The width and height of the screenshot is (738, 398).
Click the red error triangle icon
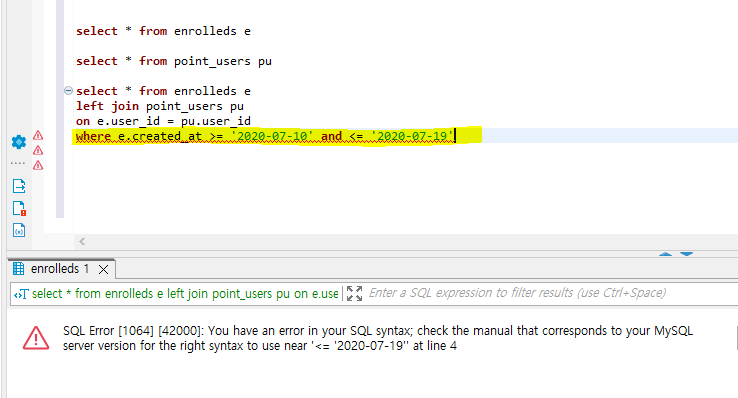pyautogui.click(x=36, y=338)
